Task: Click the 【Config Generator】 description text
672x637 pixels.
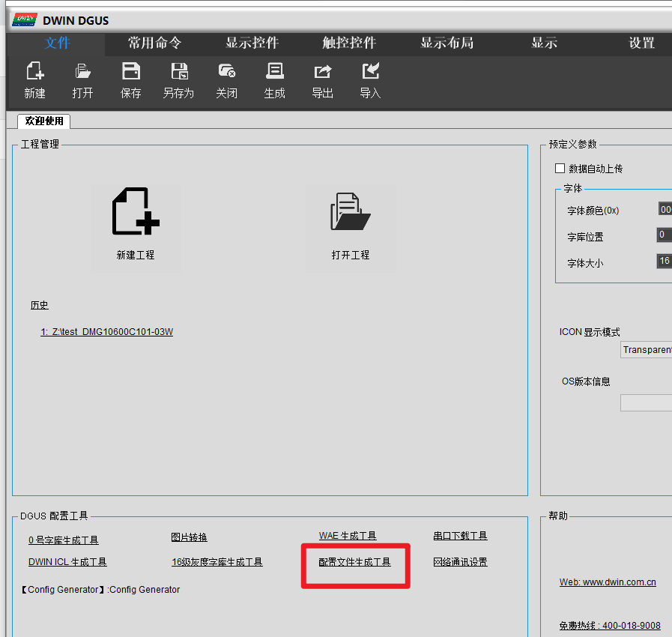Action: (x=100, y=590)
